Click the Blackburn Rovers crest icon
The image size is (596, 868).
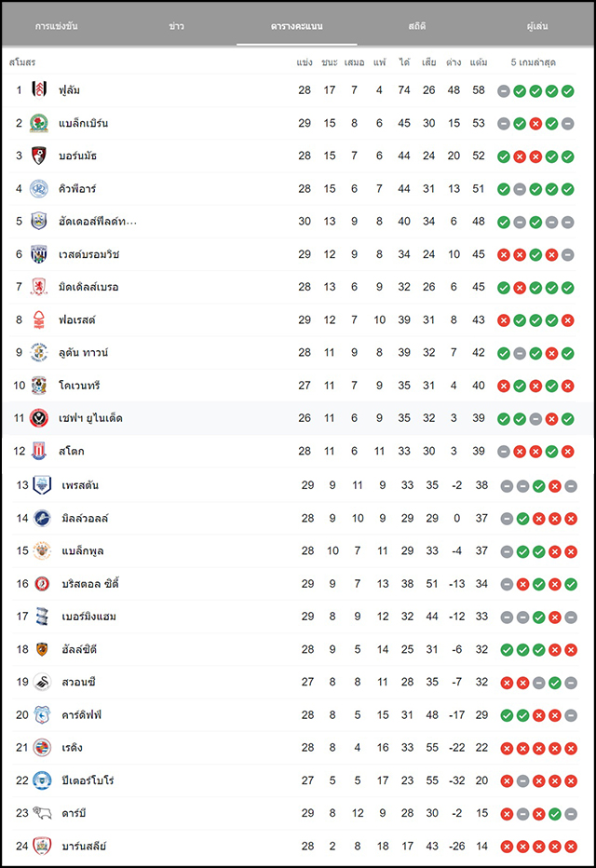point(39,123)
